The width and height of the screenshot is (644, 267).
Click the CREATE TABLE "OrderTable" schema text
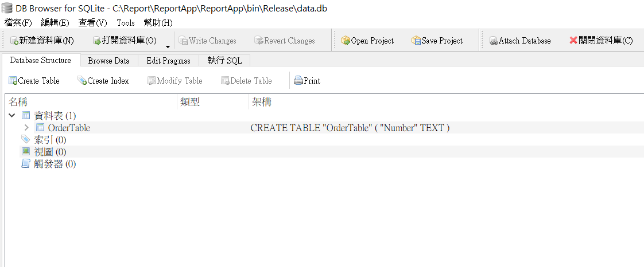tap(350, 128)
